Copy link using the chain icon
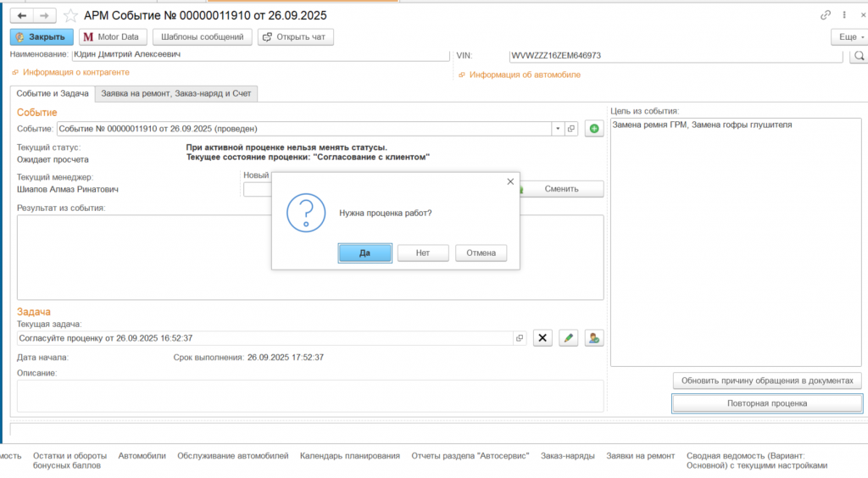The width and height of the screenshot is (868, 478). [x=826, y=15]
